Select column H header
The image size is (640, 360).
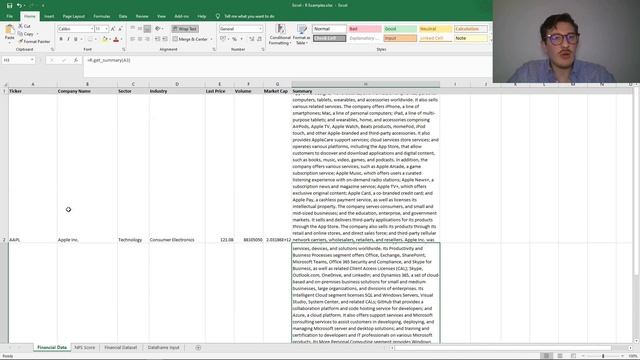click(x=365, y=84)
